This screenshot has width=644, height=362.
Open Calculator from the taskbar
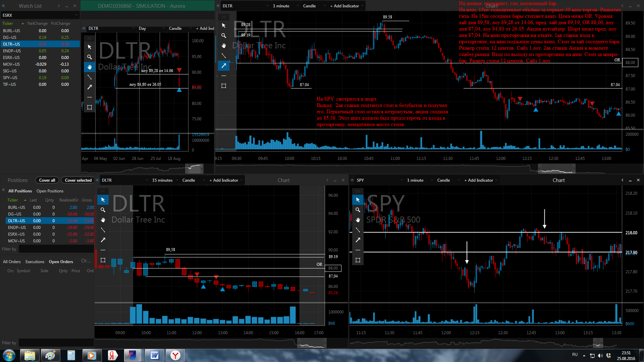(71, 355)
